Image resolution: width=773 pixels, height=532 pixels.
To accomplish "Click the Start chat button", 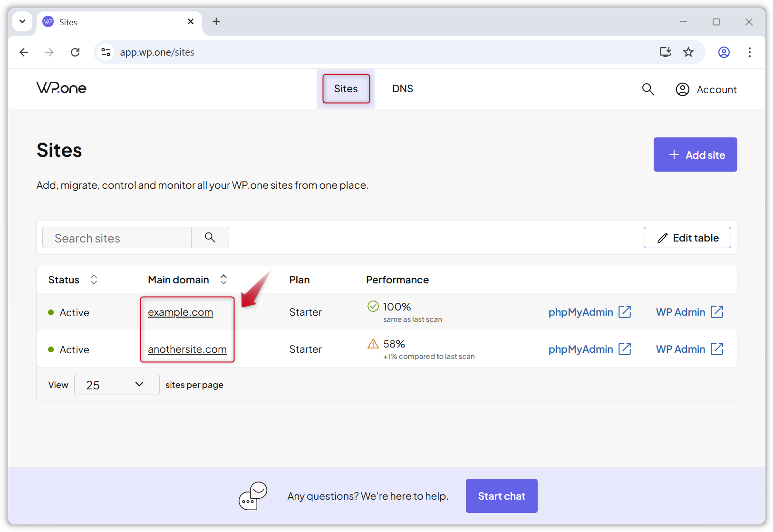I will pos(501,496).
